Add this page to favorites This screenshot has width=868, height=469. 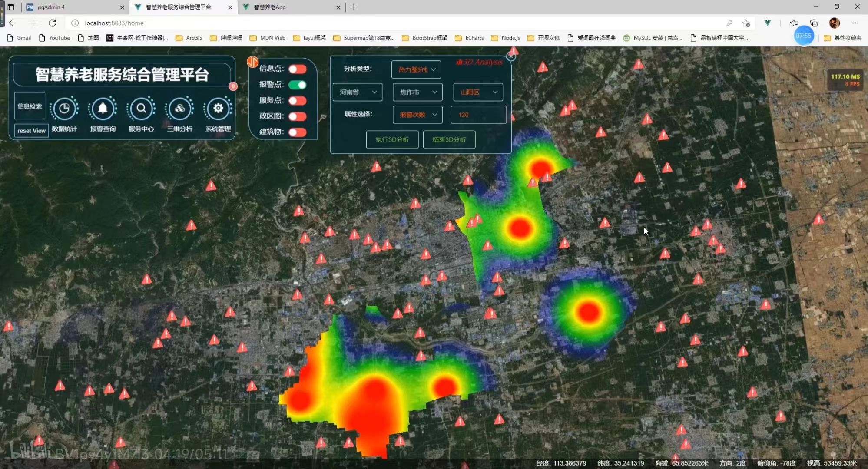point(746,23)
